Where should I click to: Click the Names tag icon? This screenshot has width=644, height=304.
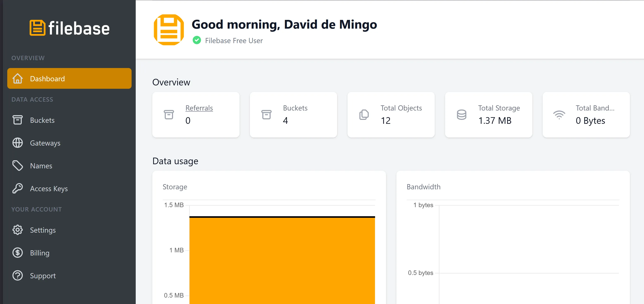tap(17, 166)
